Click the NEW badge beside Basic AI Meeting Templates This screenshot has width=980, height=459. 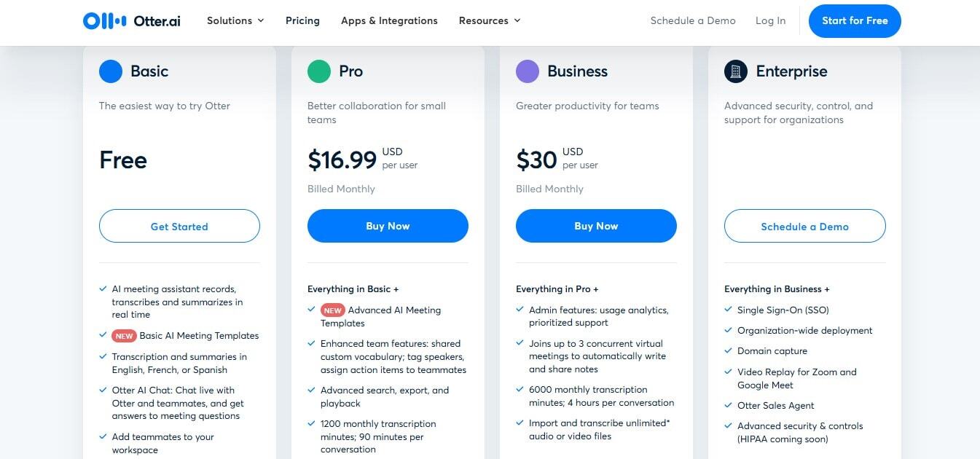[124, 336]
